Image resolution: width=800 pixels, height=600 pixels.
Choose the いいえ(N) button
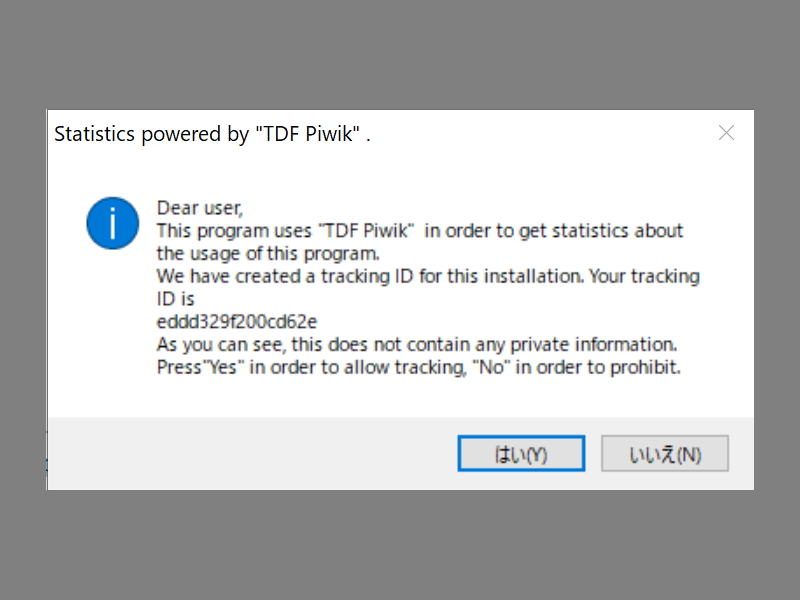pyautogui.click(x=664, y=454)
